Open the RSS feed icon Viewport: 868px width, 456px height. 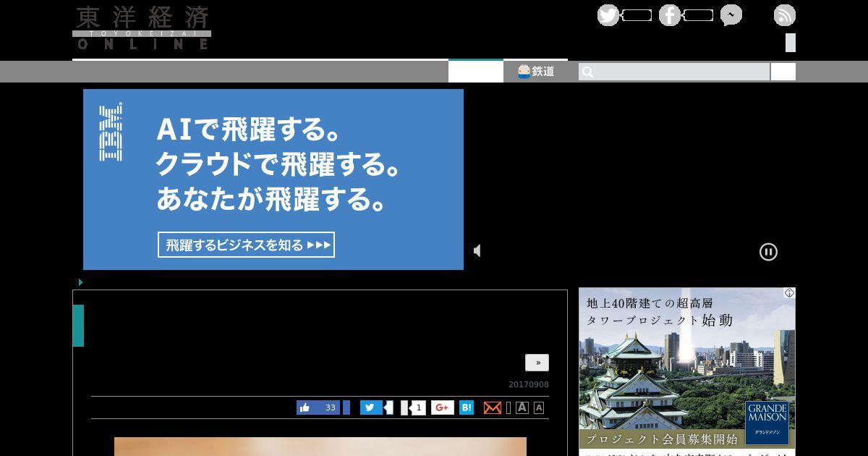(x=785, y=15)
